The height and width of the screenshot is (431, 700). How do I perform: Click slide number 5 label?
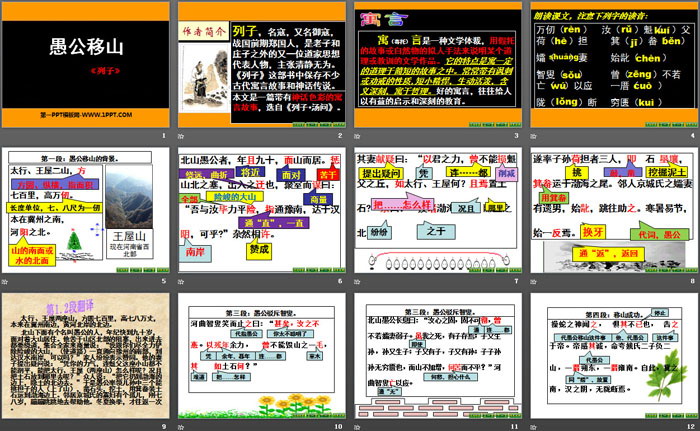click(x=164, y=281)
